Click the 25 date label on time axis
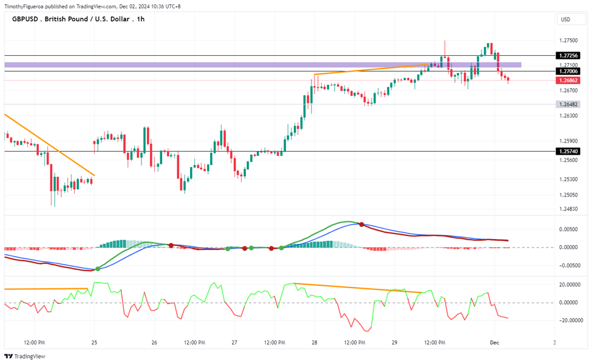The image size is (592, 364). tap(94, 343)
